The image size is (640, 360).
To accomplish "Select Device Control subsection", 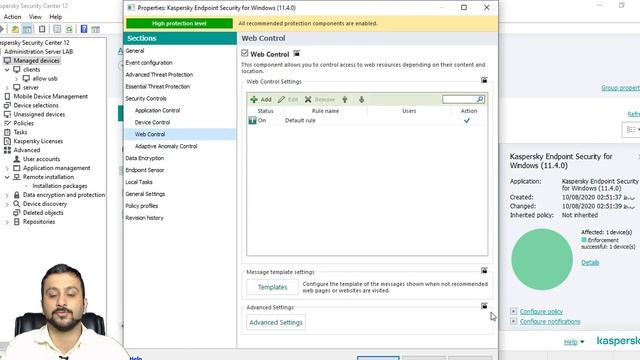I will [152, 122].
